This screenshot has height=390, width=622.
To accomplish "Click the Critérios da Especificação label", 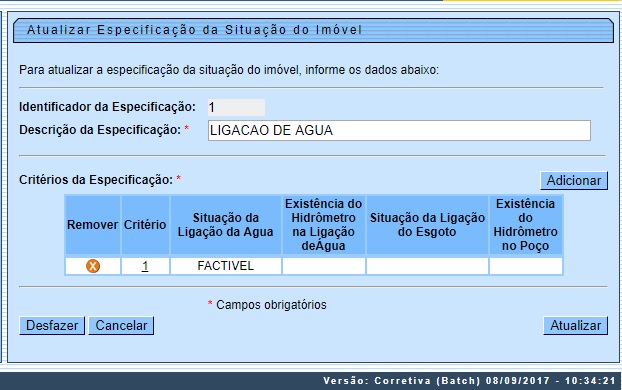I will coord(96,180).
